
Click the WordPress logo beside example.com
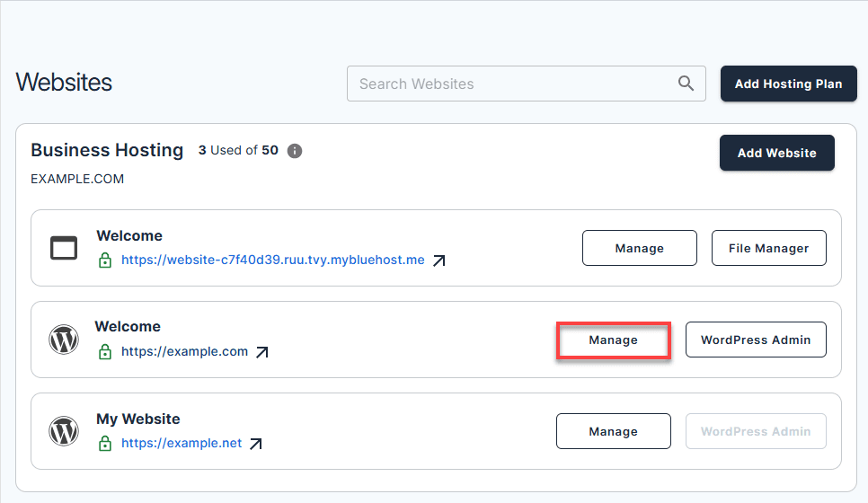tap(64, 340)
